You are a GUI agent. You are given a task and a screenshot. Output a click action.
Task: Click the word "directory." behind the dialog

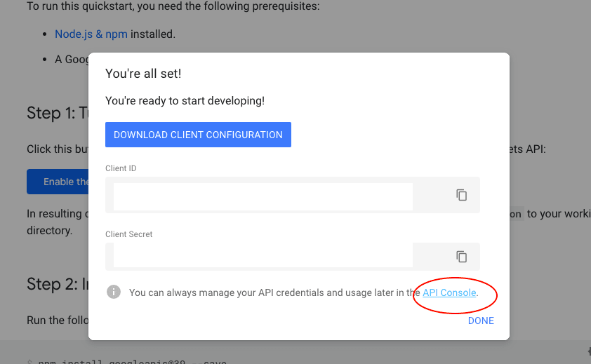49,231
